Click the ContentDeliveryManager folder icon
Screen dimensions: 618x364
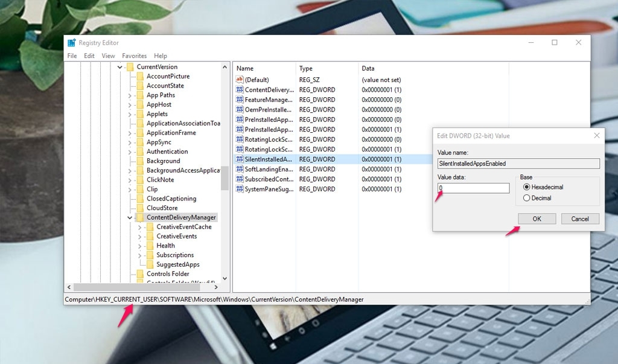pos(139,217)
